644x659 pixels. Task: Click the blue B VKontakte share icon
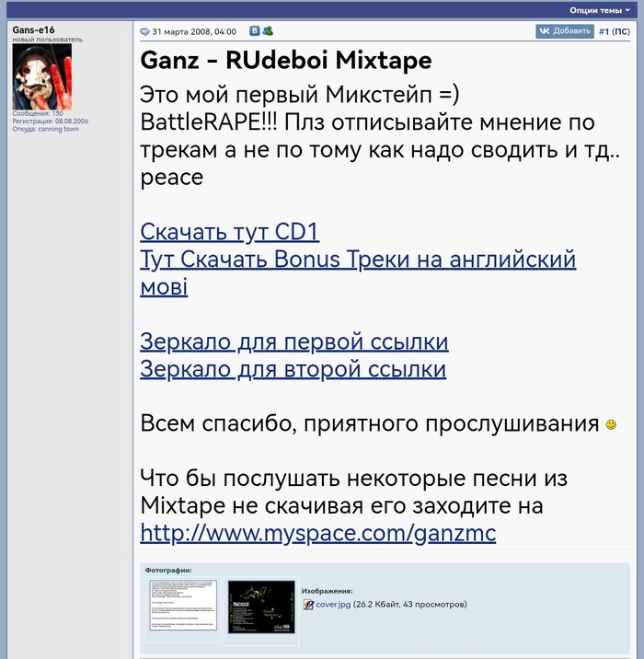[254, 30]
